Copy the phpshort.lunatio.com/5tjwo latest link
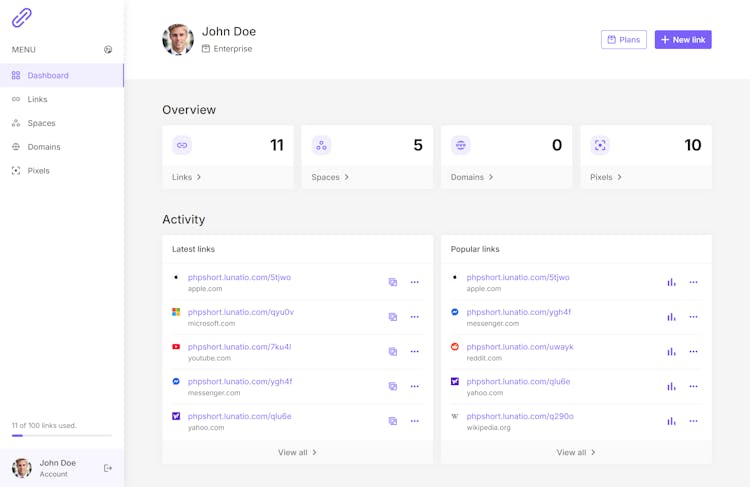The image size is (750, 487). 393,283
